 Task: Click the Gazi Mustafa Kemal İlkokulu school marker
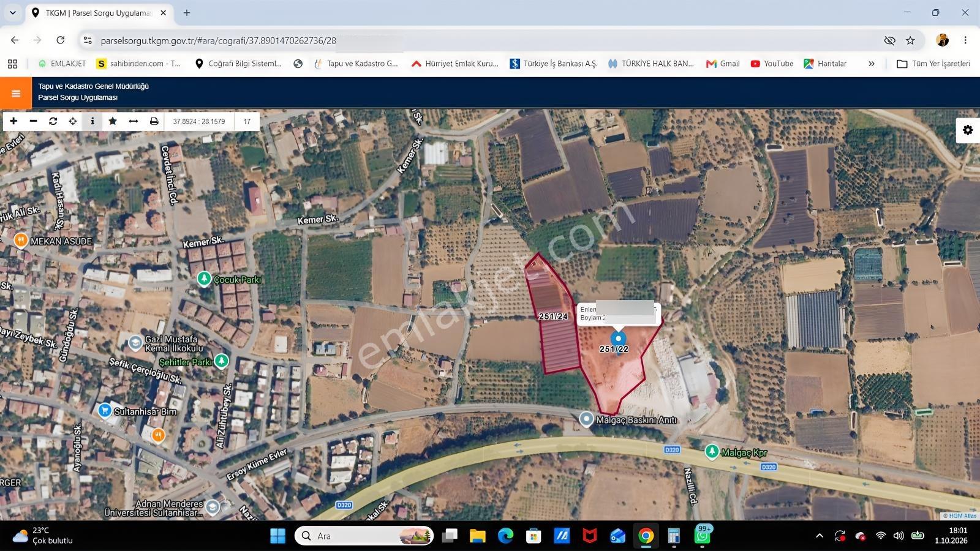click(x=135, y=343)
